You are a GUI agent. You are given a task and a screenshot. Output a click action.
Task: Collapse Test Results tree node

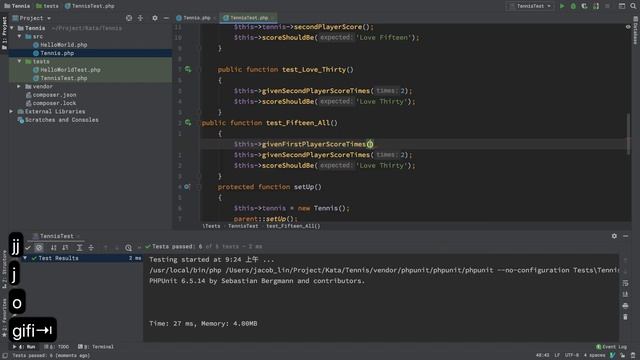(x=25, y=258)
